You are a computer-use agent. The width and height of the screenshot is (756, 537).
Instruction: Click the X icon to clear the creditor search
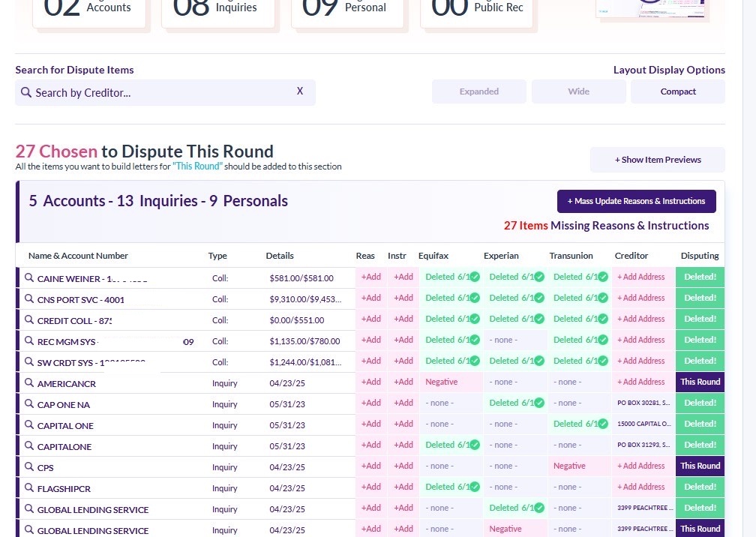click(x=300, y=91)
